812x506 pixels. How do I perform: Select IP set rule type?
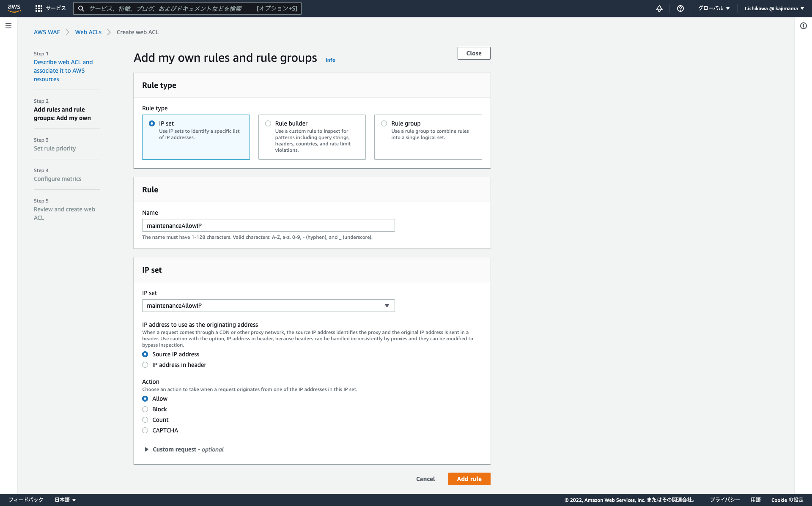[196, 137]
